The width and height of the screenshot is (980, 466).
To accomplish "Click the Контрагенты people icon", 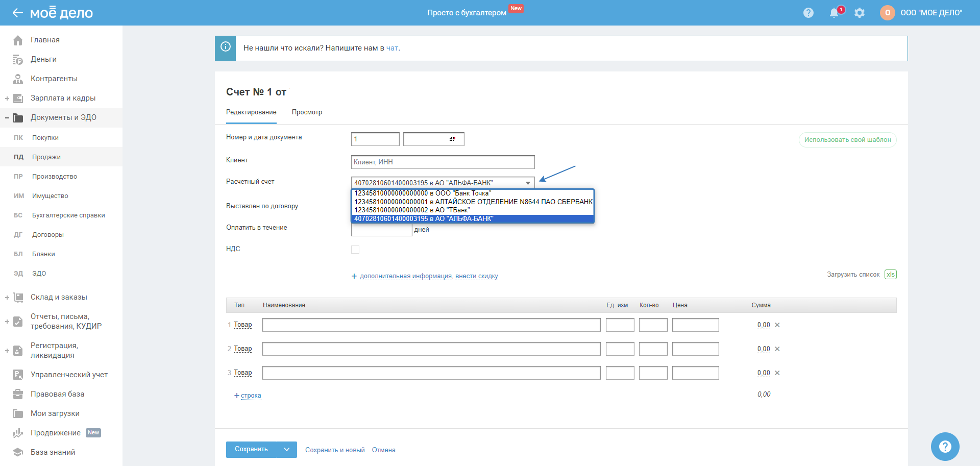I will pos(18,79).
